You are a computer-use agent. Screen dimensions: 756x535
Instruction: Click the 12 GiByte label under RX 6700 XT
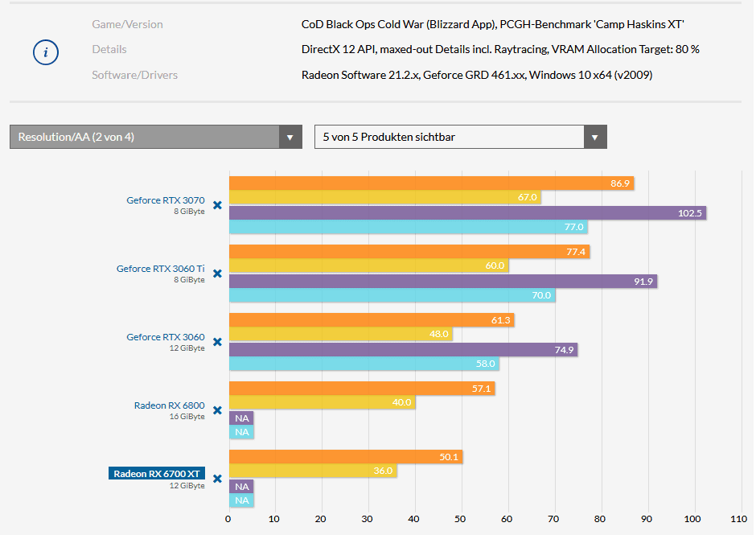pos(187,486)
